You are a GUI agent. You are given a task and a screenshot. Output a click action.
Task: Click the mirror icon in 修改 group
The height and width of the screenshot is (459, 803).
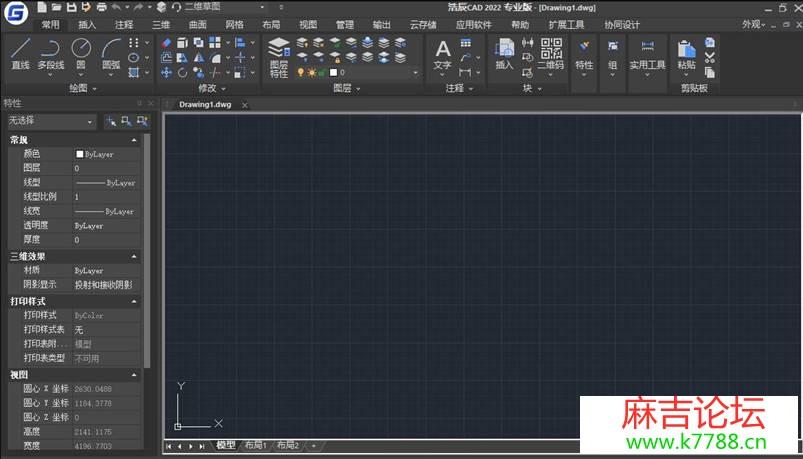click(x=199, y=57)
